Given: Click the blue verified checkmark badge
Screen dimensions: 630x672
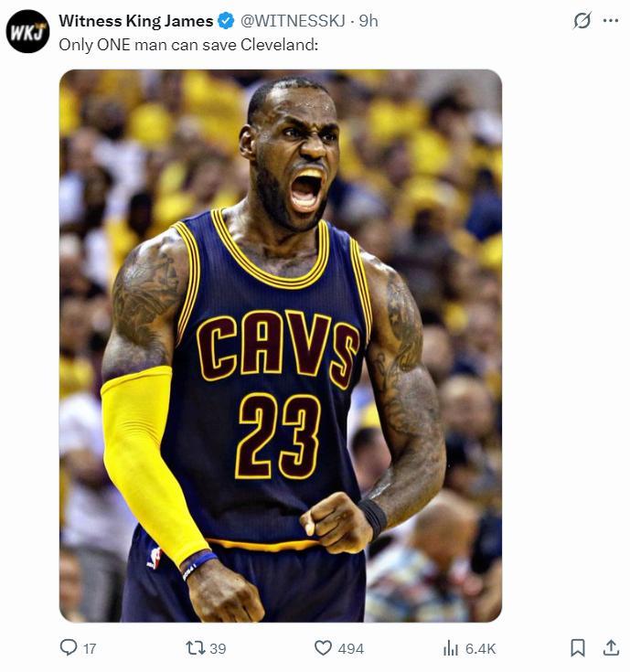Looking at the screenshot, I should click(x=226, y=20).
